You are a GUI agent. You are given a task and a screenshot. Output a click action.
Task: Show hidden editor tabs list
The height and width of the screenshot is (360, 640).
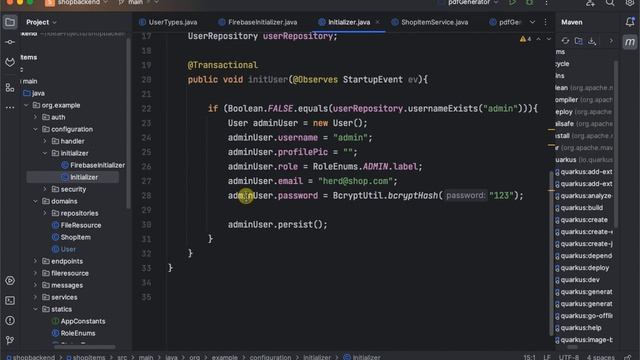click(532, 22)
